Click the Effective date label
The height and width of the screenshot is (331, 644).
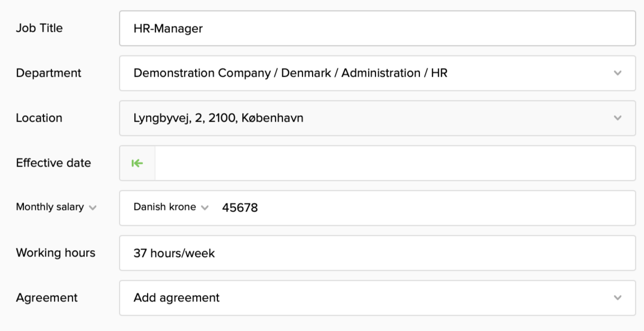click(x=53, y=163)
